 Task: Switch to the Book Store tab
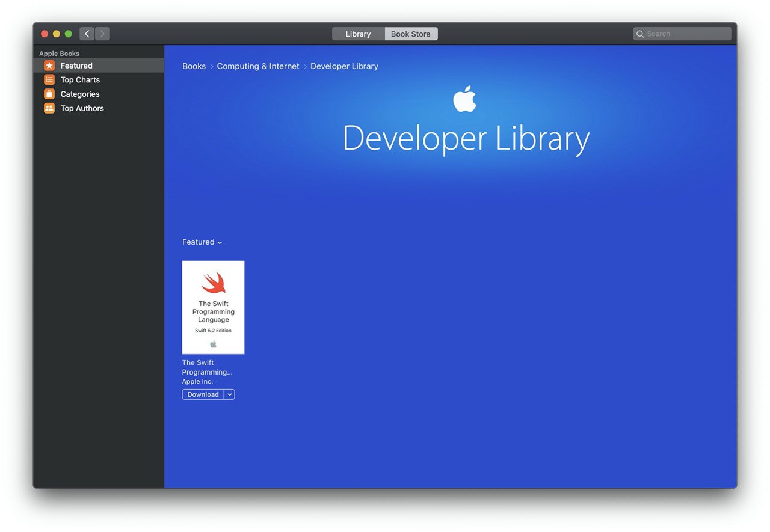[x=411, y=34]
